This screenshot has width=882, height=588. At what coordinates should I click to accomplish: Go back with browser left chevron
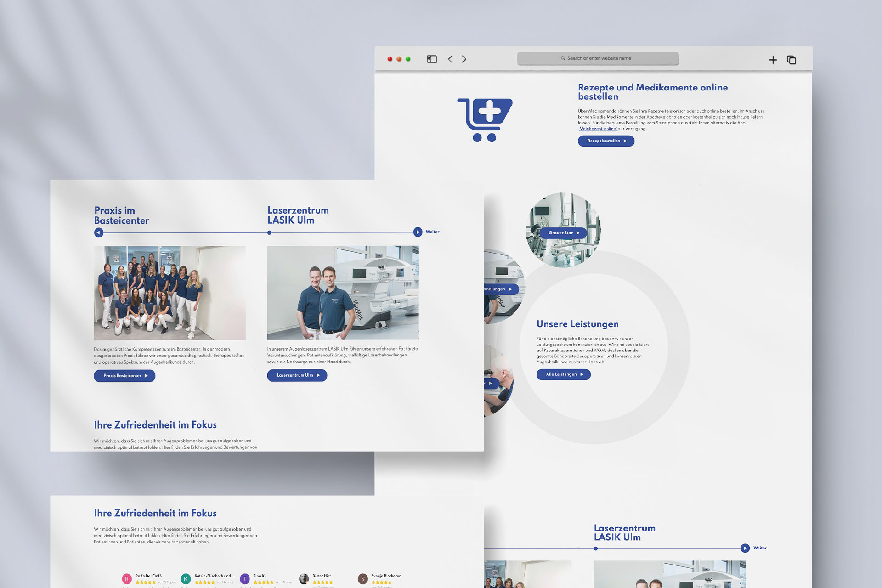(450, 59)
